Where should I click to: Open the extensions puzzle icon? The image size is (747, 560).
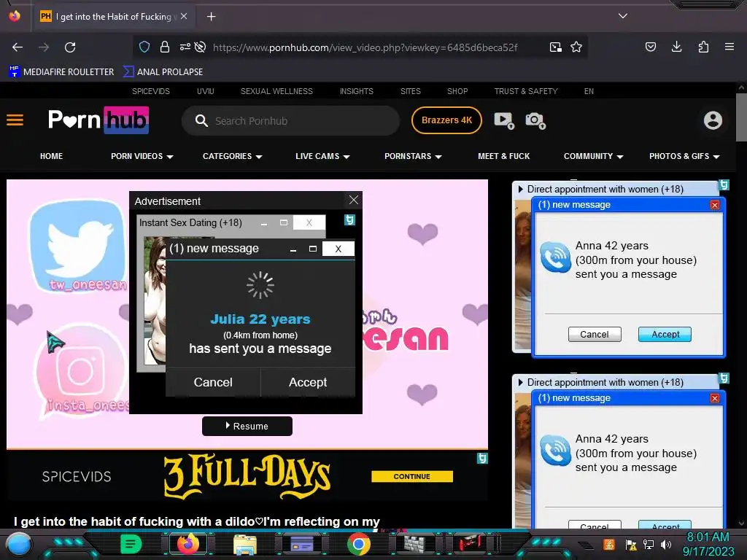[x=703, y=47]
